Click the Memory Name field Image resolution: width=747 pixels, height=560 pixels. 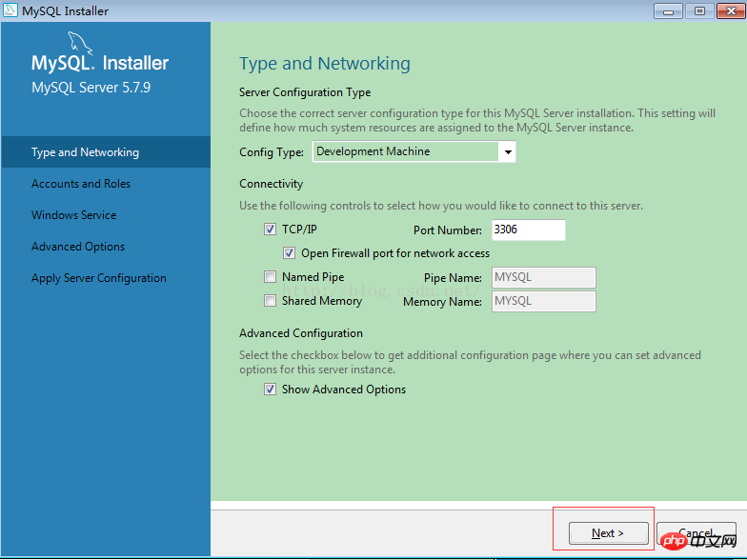[x=543, y=301]
